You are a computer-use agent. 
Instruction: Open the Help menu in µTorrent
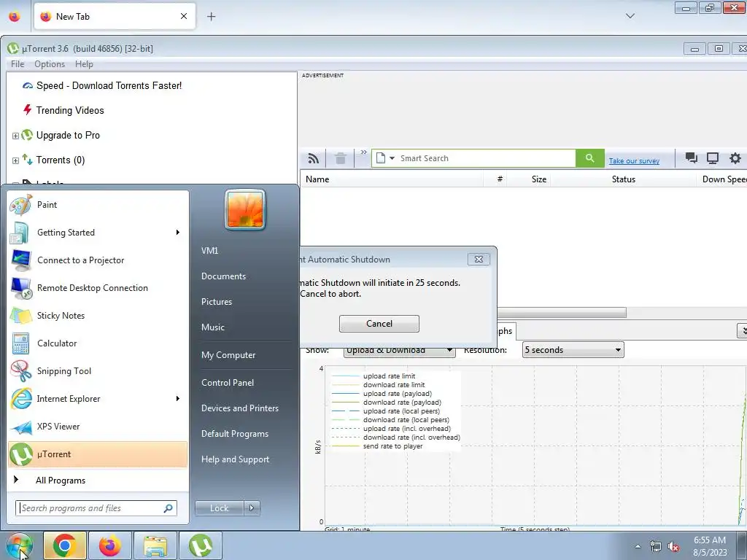(84, 64)
